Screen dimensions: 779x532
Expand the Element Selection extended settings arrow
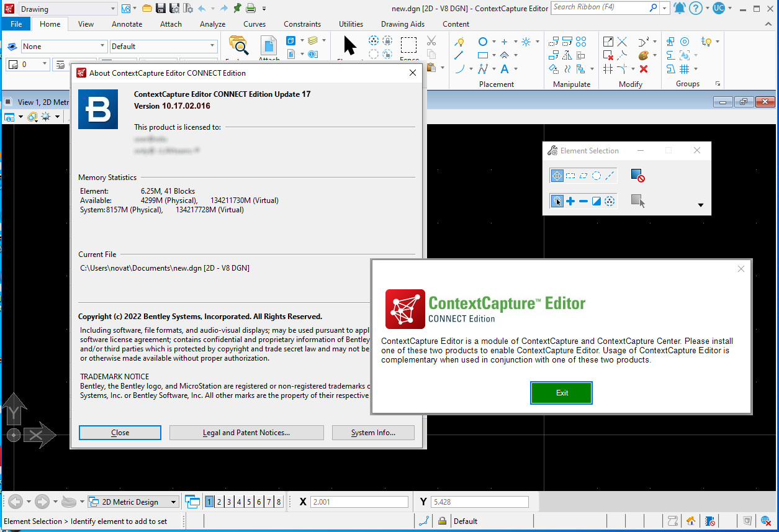701,205
